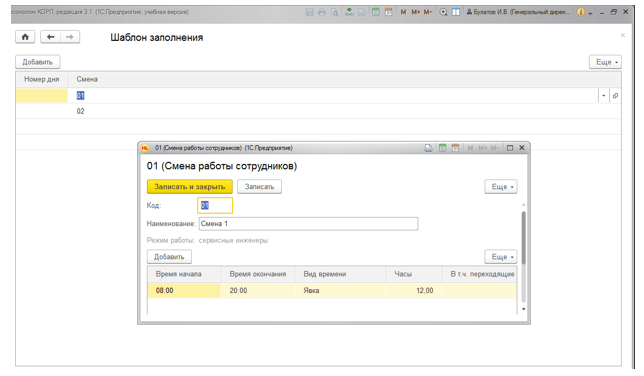Minimize the main 1C application window
The width and height of the screenshot is (644, 376).
tap(602, 13)
